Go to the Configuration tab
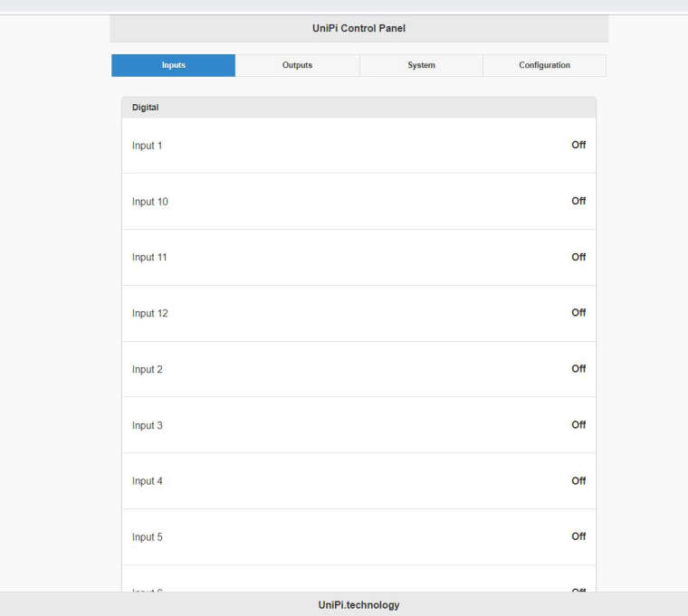This screenshot has height=616, width=688. click(544, 65)
